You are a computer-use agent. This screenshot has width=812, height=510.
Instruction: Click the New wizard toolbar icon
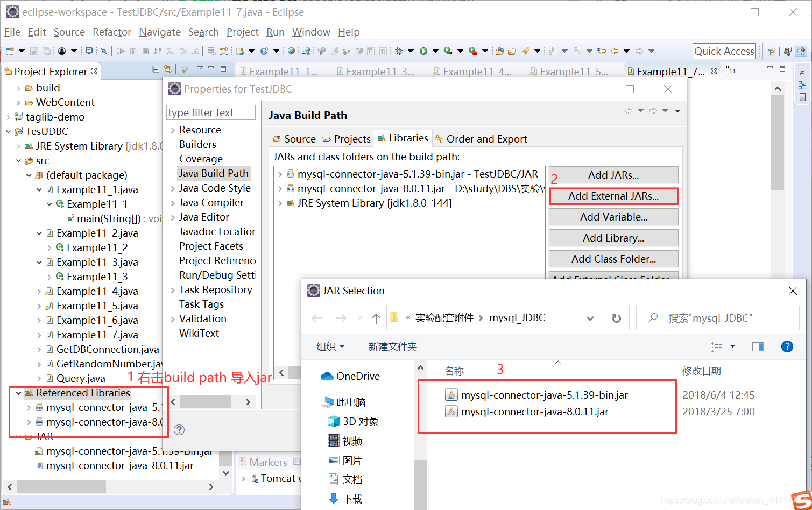pos(10,51)
